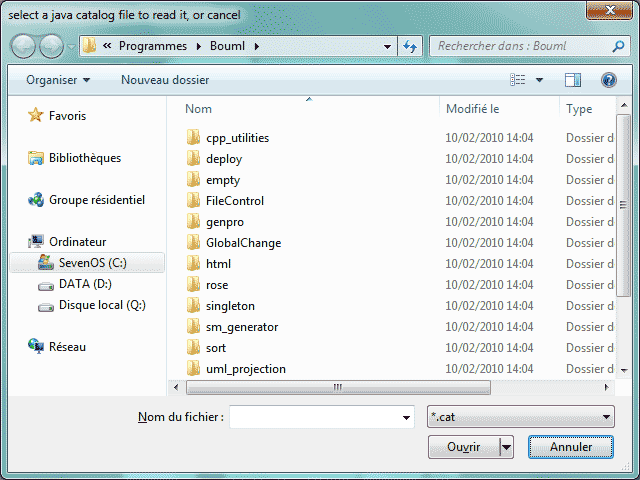
Task: Click the FileControl folder icon
Action: point(193,200)
